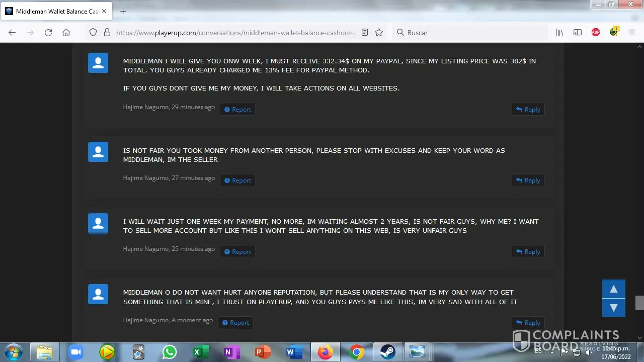The height and width of the screenshot is (362, 644).
Task: Open the media player taskbar icon
Action: point(107,352)
